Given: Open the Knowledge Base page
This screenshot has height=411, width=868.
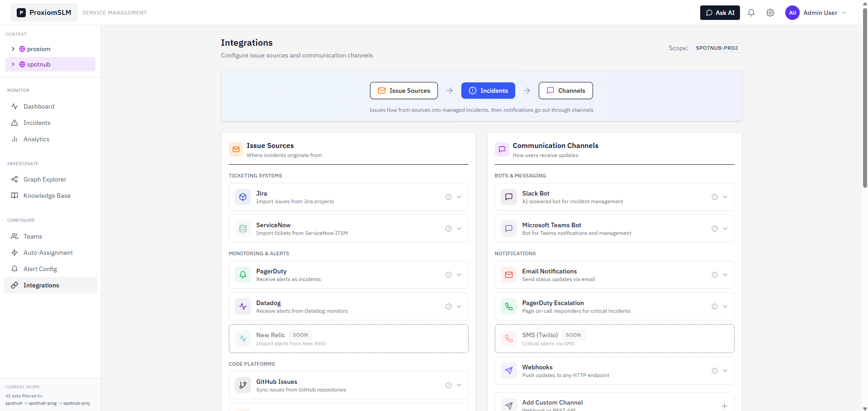Looking at the screenshot, I should 47,196.
